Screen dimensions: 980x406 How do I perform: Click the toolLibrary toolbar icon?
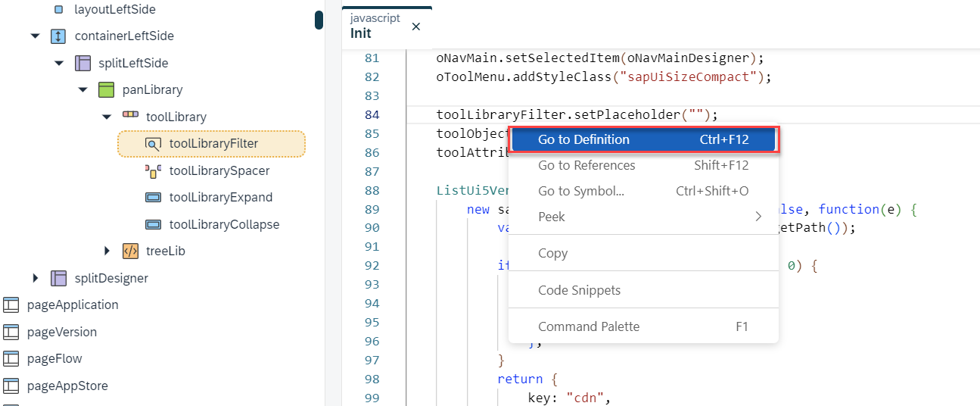pos(130,115)
